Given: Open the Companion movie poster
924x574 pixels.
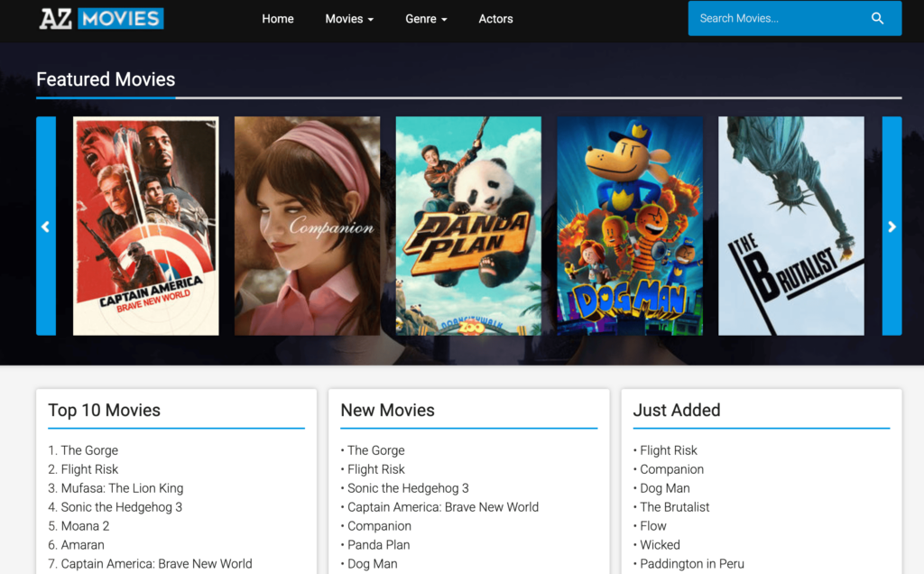Looking at the screenshot, I should [307, 227].
